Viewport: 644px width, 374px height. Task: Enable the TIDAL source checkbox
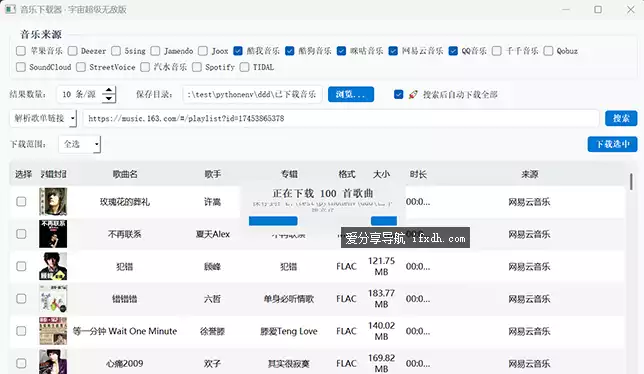244,67
